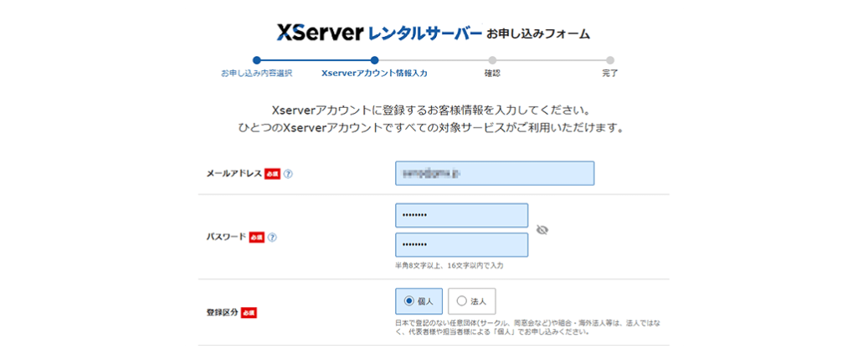Click the XServer レンタルサーバー logo

click(379, 33)
